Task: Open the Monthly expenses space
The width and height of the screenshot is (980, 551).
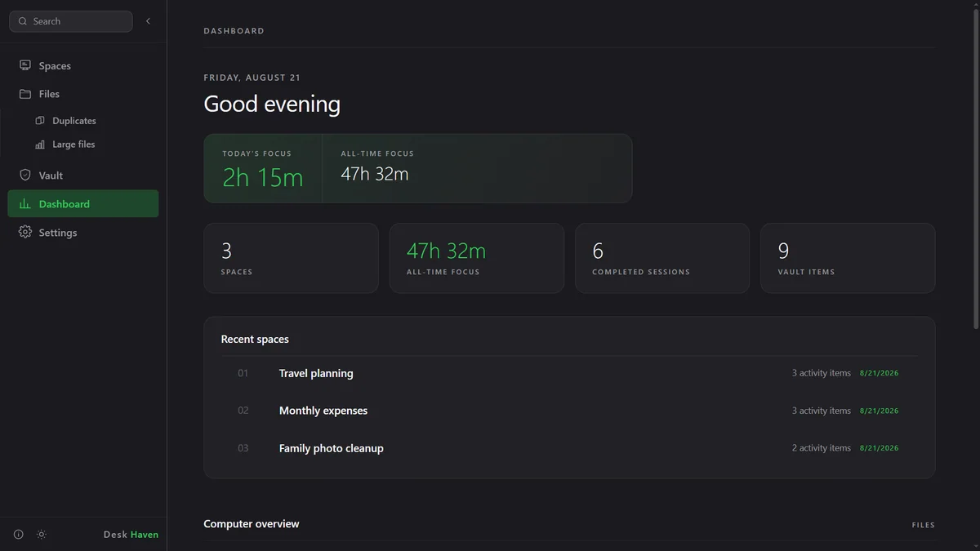Action: [569, 411]
